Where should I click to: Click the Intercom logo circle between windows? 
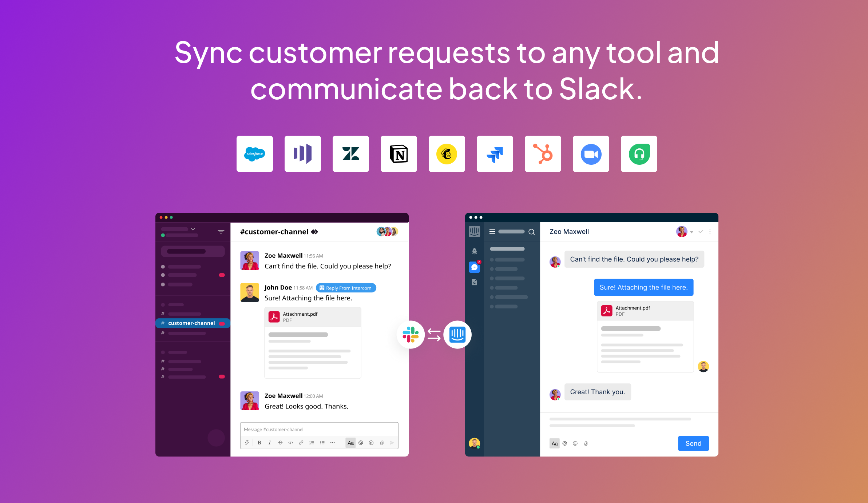point(457,335)
